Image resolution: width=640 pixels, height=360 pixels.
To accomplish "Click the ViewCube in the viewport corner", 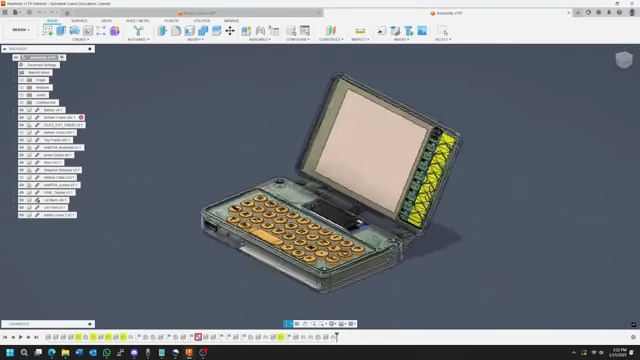I will (x=624, y=60).
